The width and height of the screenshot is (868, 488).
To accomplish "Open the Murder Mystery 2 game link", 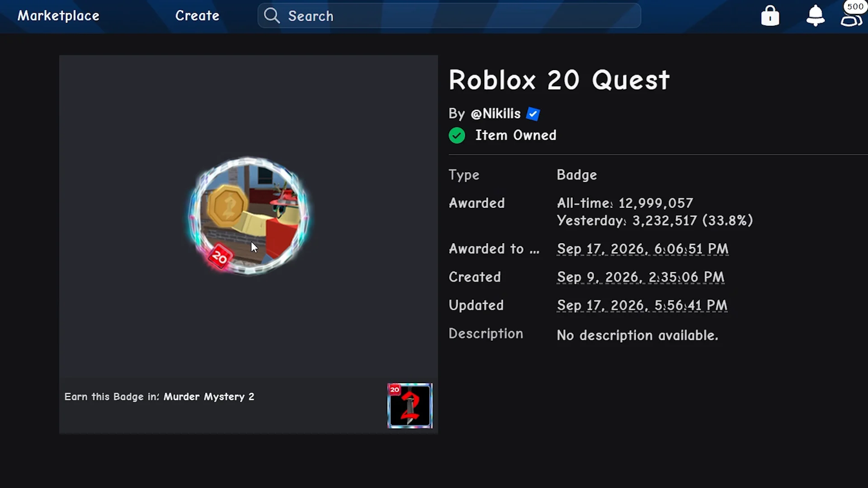I will pyautogui.click(x=209, y=397).
